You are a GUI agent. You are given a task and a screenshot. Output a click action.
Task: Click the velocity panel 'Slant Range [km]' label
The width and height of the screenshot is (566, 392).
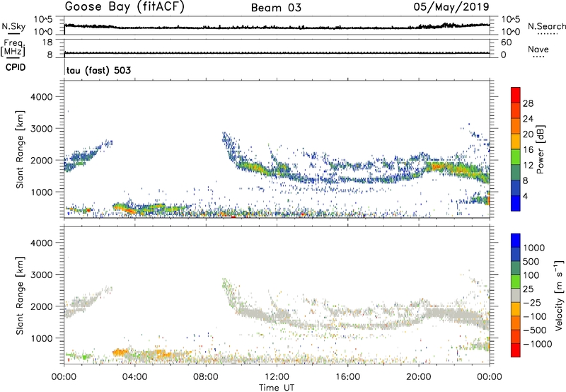[20, 295]
